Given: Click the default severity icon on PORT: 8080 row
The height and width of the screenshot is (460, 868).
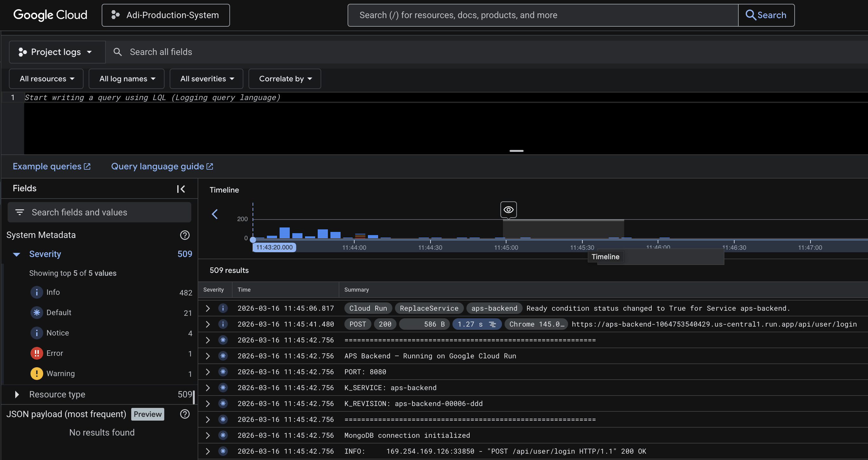Looking at the screenshot, I should click(223, 372).
